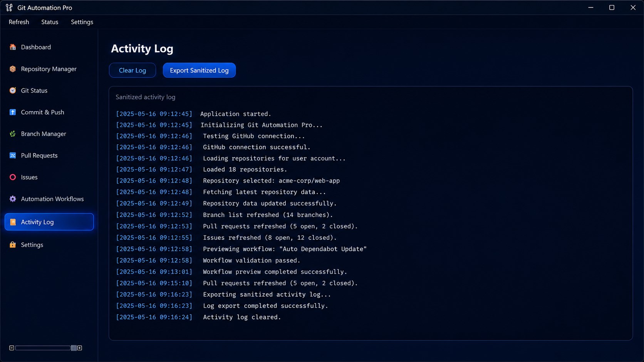Click the timestamp [2025-05-16 09:16:24]
Image resolution: width=644 pixels, height=362 pixels.
pos(154,317)
